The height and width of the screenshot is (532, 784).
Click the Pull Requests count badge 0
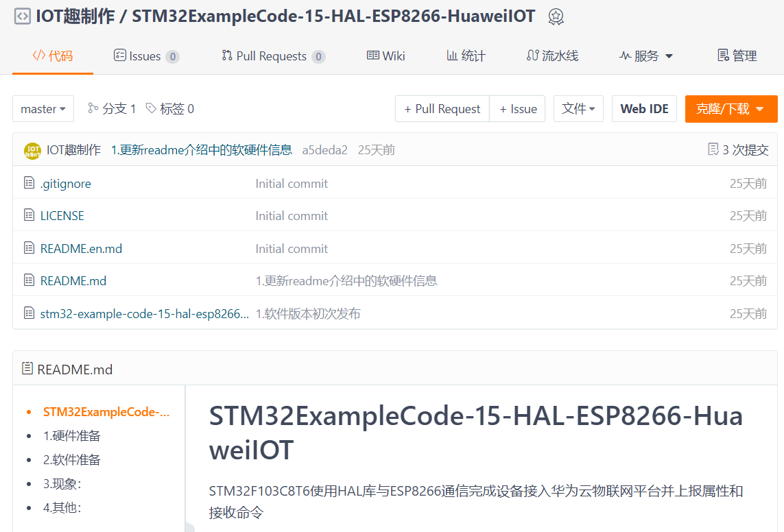(318, 56)
